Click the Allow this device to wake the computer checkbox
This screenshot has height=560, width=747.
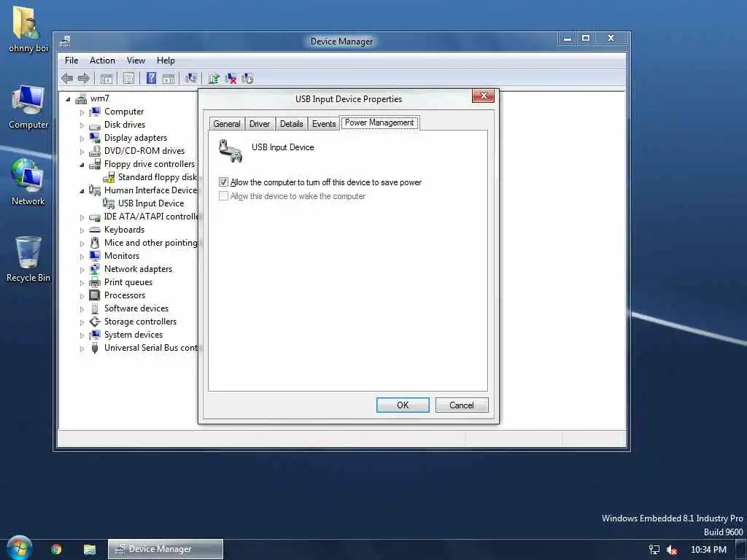tap(223, 196)
